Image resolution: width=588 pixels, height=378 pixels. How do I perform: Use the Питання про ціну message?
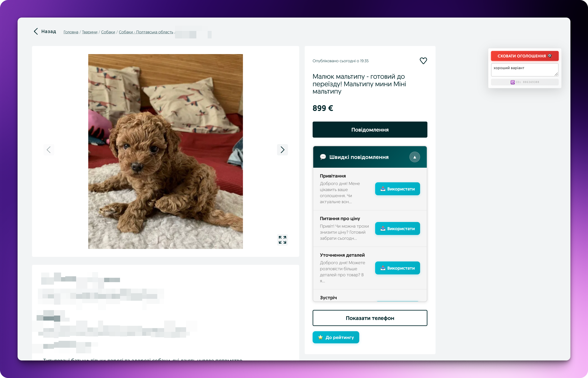(397, 228)
